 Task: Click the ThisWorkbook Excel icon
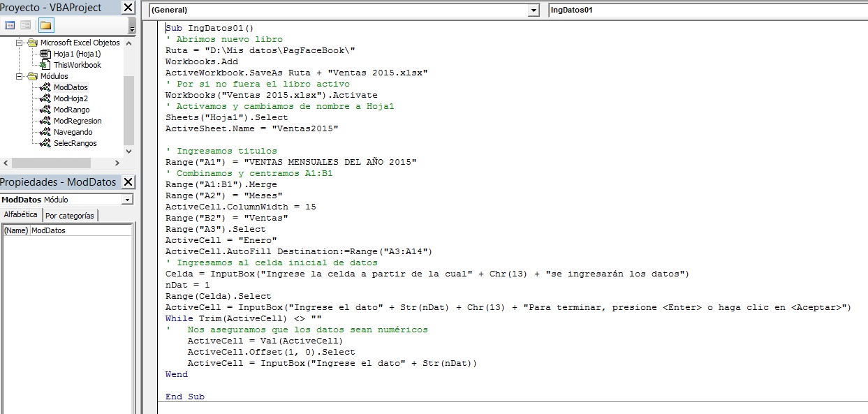(45, 65)
